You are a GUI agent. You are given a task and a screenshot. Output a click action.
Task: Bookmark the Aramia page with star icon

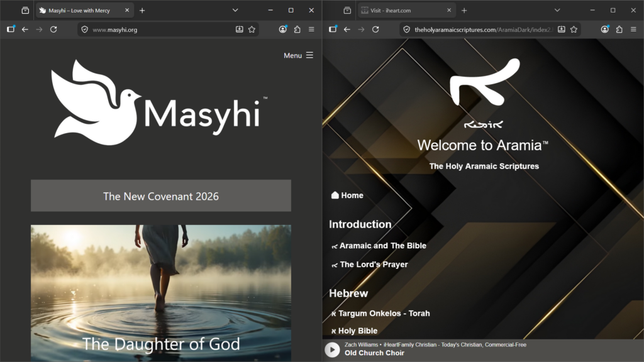coord(574,30)
